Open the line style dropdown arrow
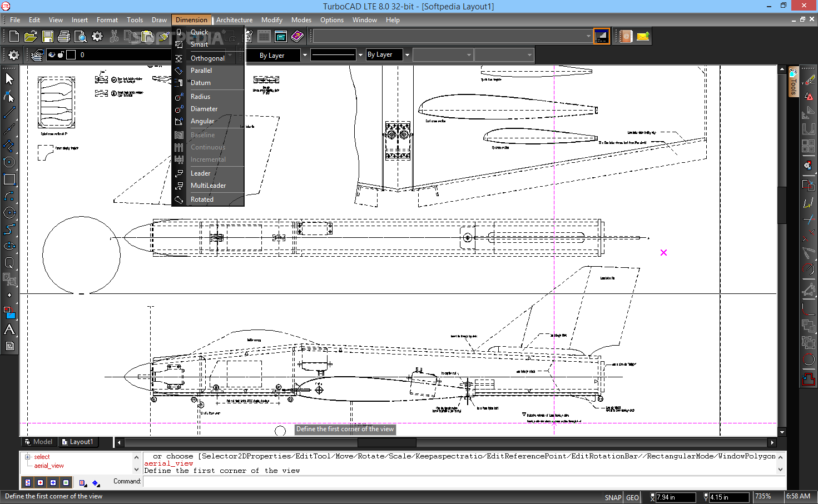The height and width of the screenshot is (504, 818). [360, 55]
